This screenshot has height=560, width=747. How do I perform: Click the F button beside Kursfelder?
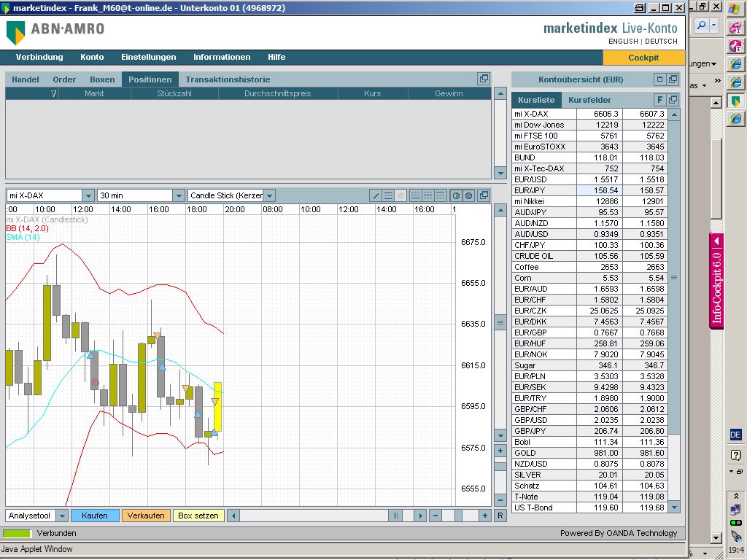(x=659, y=100)
